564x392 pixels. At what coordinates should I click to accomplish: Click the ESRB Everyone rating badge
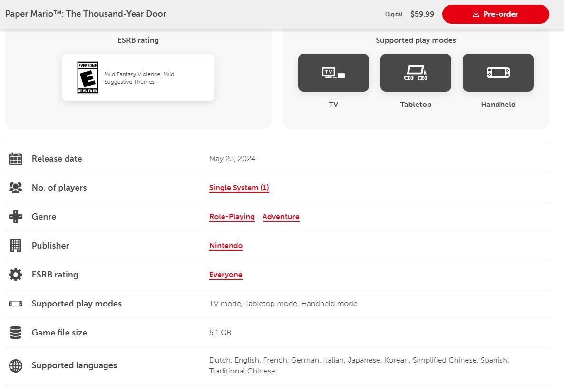click(x=88, y=77)
